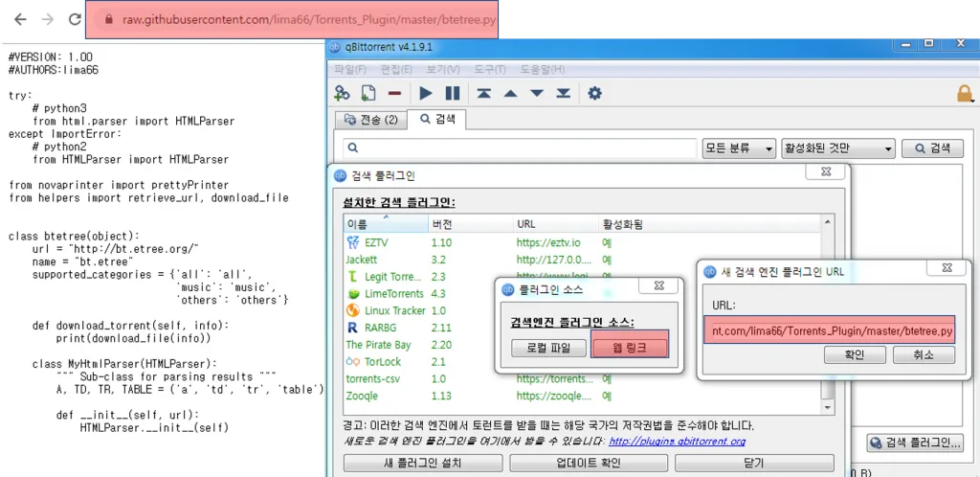The width and height of the screenshot is (980, 477).
Task: Confirm URL dialog with 확인
Action: point(854,355)
